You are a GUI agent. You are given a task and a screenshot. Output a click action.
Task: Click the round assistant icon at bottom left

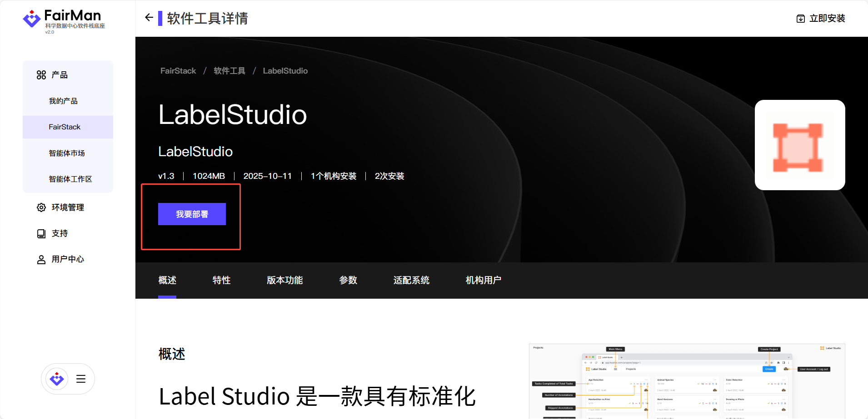click(x=57, y=379)
